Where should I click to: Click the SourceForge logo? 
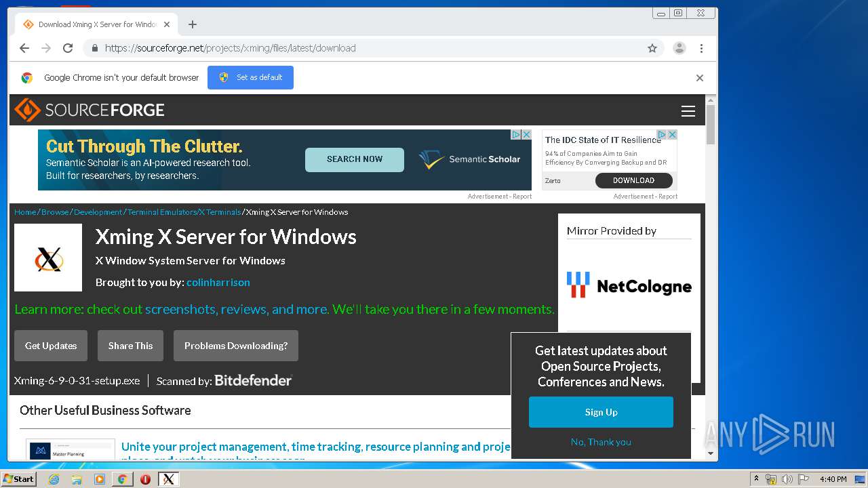coord(90,110)
